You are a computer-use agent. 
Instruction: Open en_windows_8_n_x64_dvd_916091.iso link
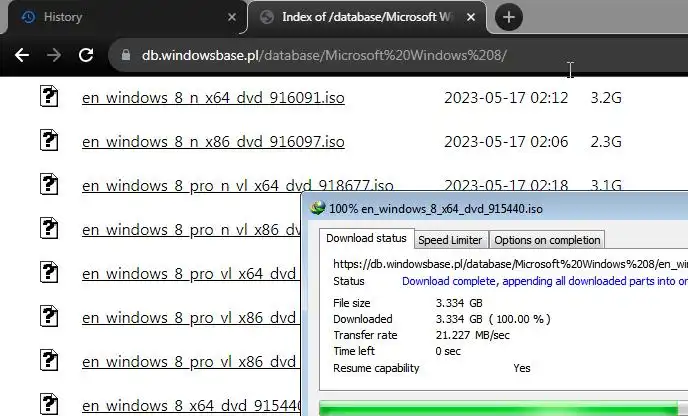[213, 97]
